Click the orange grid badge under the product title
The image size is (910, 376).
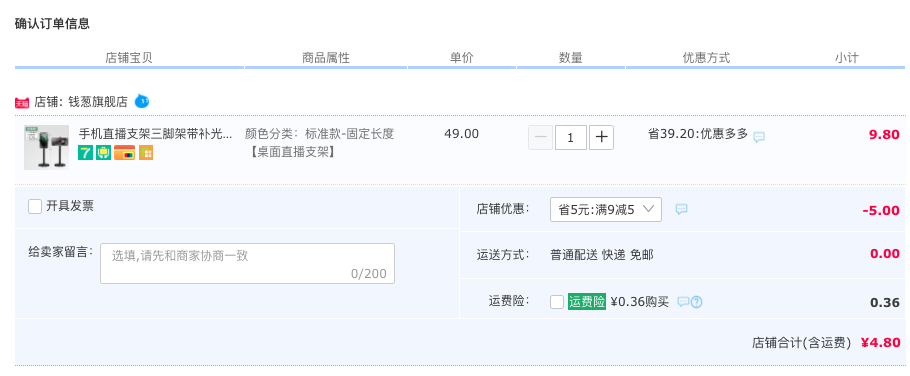click(146, 153)
